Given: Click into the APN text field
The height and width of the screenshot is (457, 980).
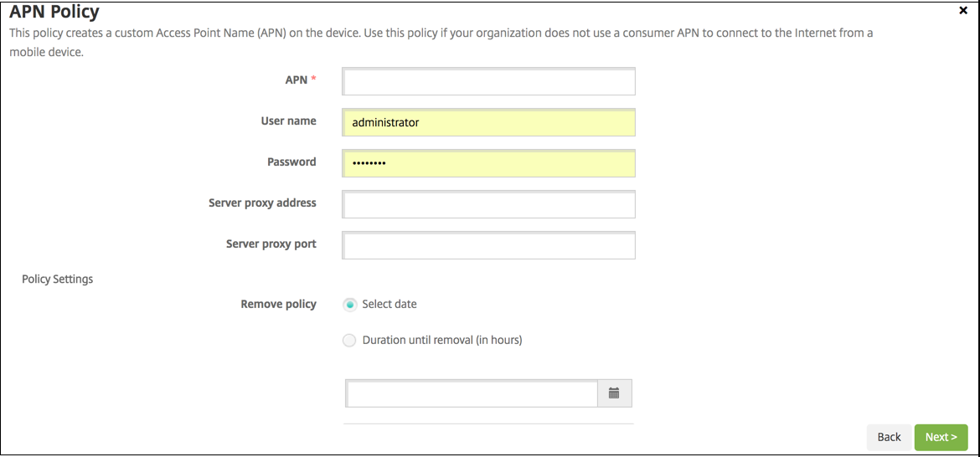Looking at the screenshot, I should 489,81.
